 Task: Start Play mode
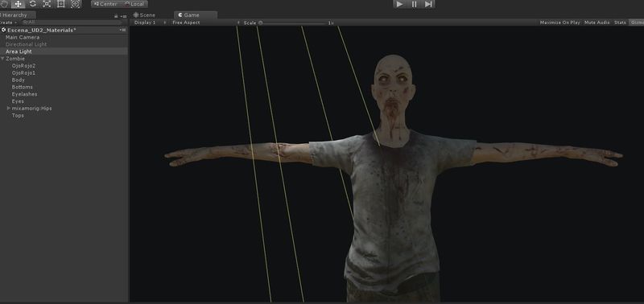tap(399, 4)
